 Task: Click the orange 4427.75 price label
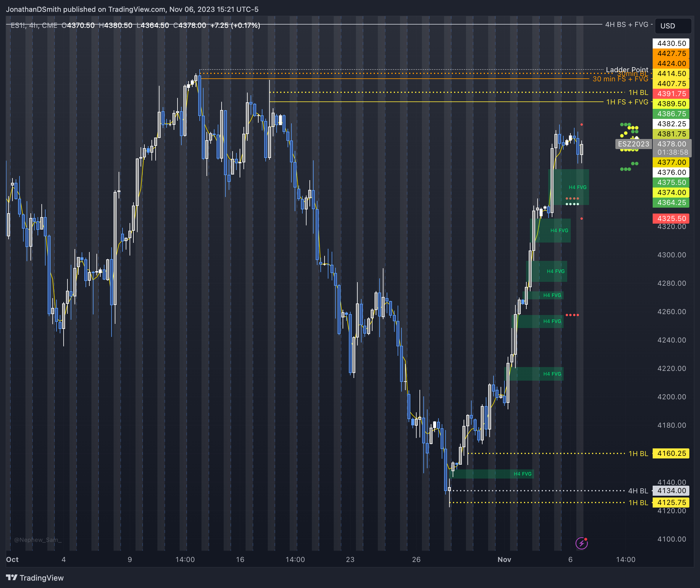(x=671, y=53)
